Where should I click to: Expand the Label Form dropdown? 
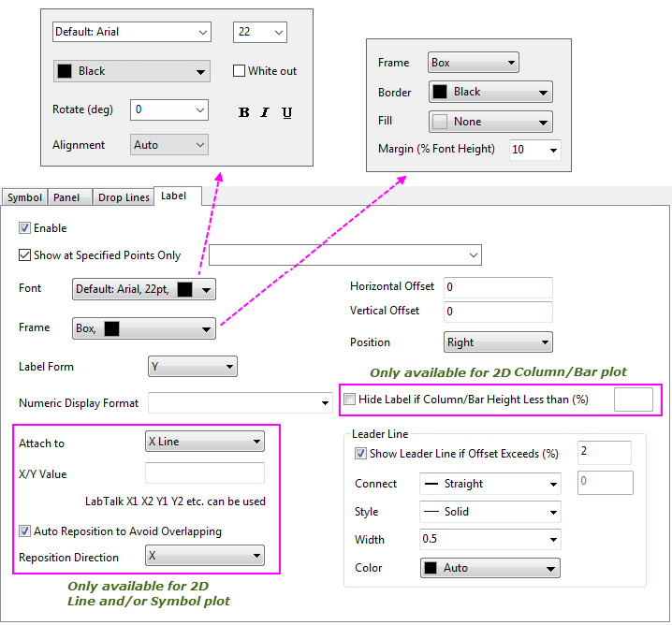193,367
